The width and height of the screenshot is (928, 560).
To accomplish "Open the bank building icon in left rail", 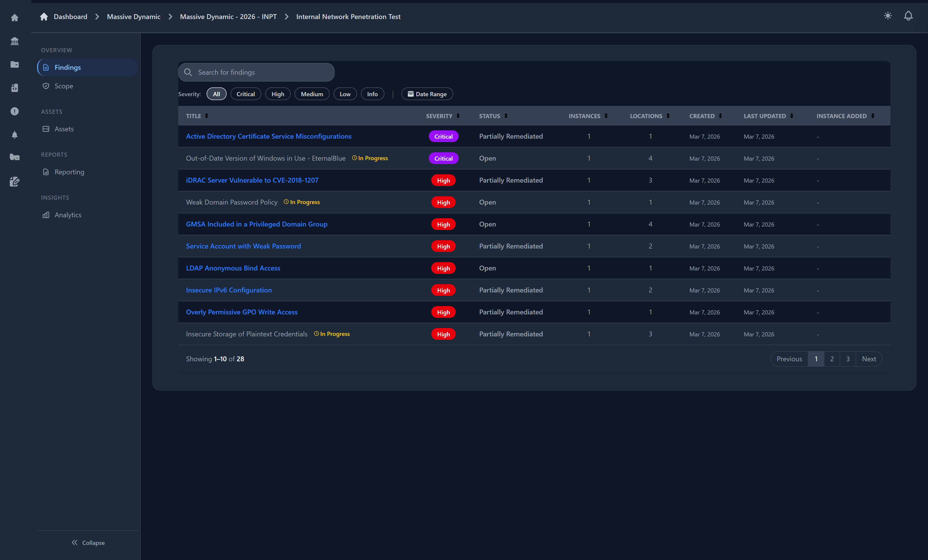I will click(14, 41).
